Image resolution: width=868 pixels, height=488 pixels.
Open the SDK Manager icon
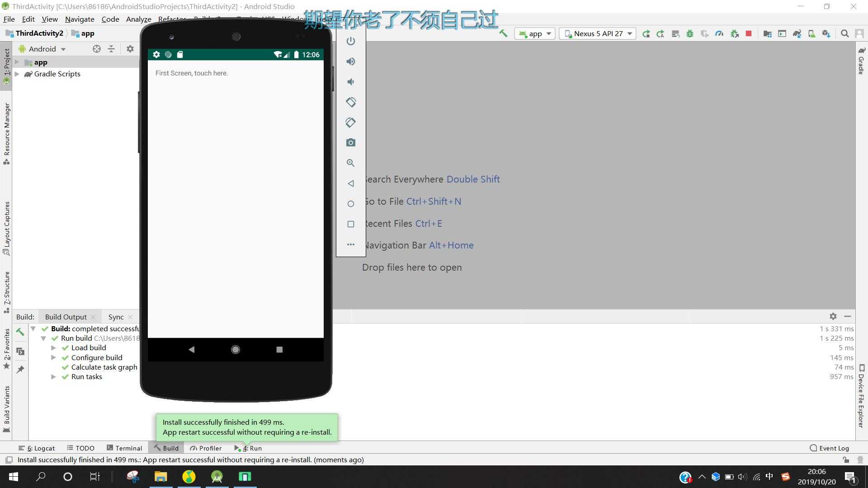pyautogui.click(x=826, y=33)
